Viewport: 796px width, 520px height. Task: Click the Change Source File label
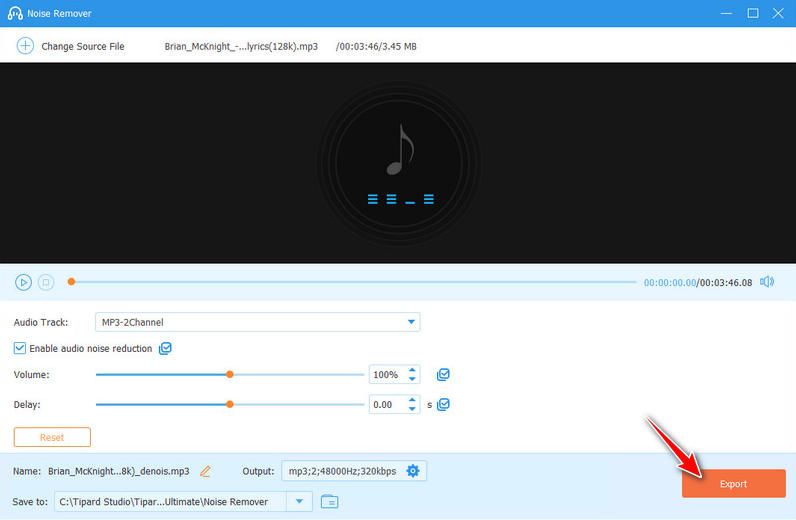[x=83, y=46]
